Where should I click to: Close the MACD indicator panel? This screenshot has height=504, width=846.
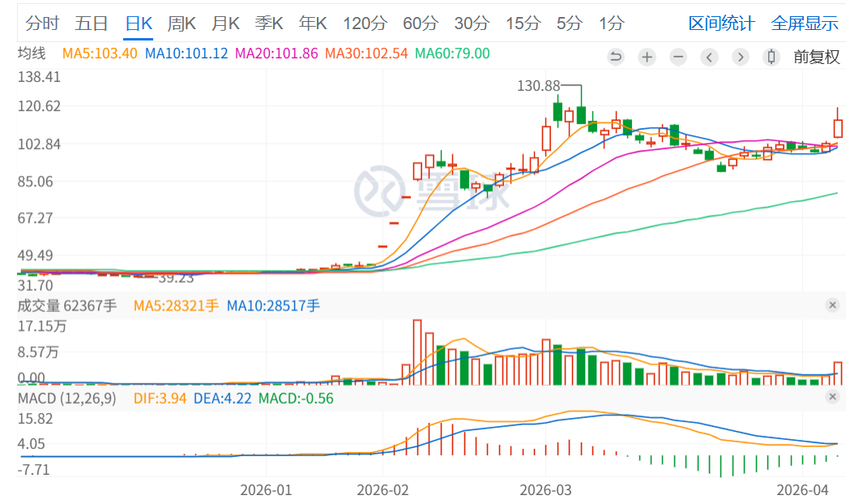[832, 397]
